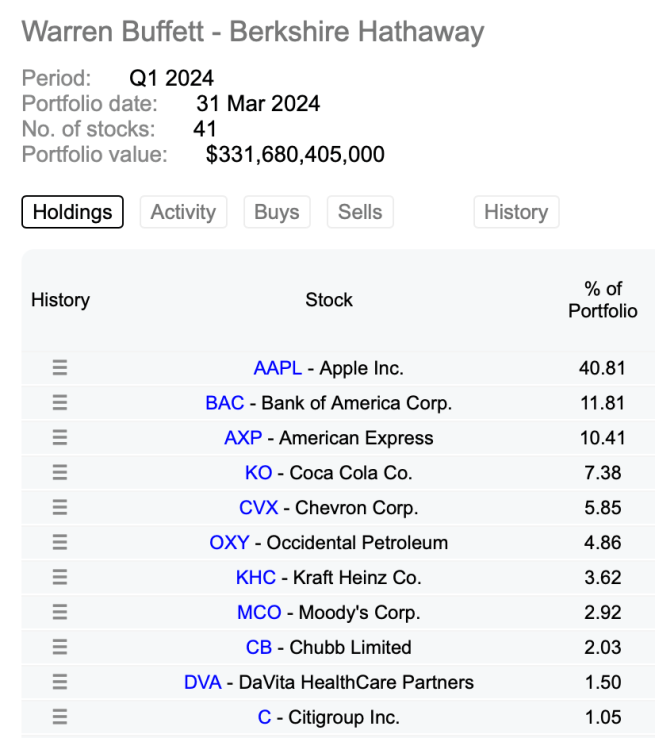This screenshot has width=655, height=738.
Task: Sort by % of Portfolio column header
Action: click(x=602, y=300)
